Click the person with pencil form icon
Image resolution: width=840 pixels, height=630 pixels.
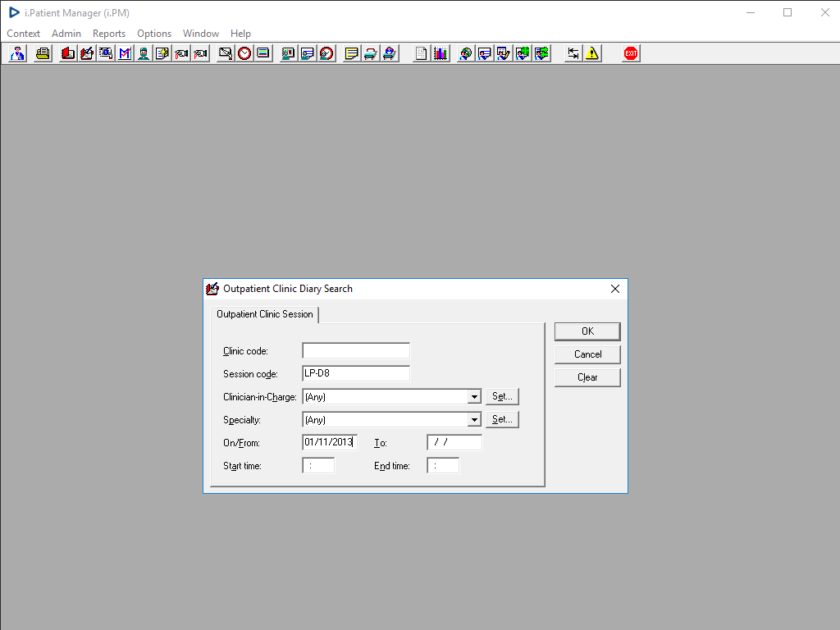coord(504,53)
